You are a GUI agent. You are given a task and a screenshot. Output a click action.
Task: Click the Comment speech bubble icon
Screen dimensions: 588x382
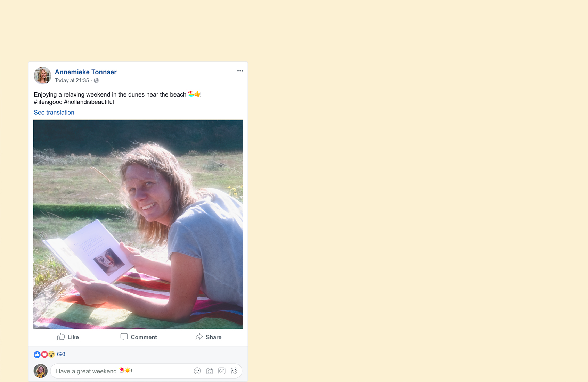tap(124, 337)
